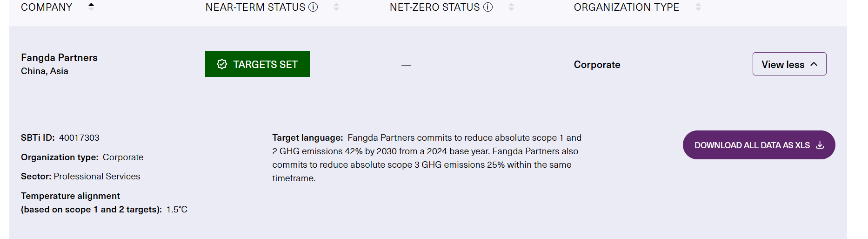
Task: Download all data as XLS
Action: [x=759, y=145]
